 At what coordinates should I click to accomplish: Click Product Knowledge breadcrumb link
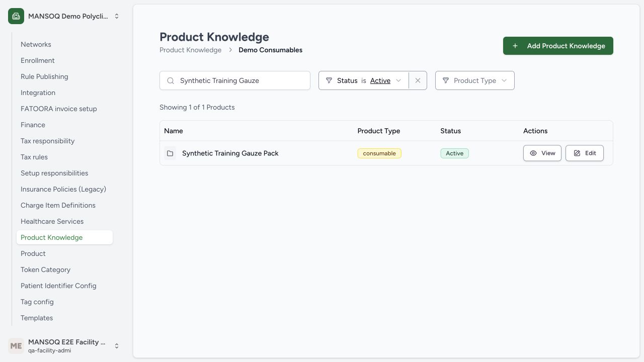(x=190, y=50)
